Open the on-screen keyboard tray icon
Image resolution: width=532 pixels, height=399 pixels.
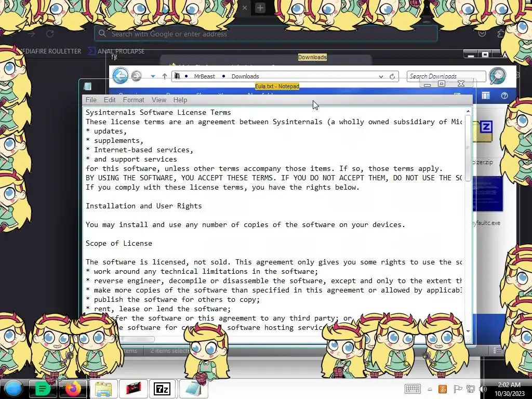point(413,389)
